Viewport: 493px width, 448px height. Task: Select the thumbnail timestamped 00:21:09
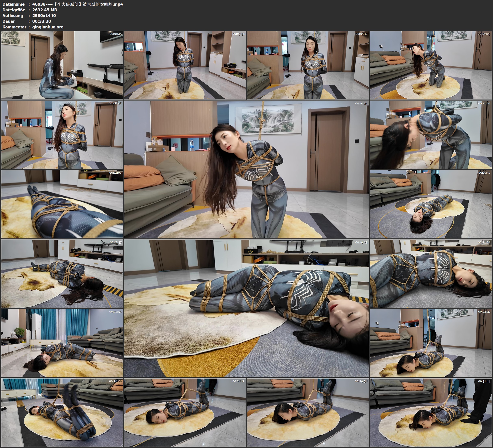431,274
